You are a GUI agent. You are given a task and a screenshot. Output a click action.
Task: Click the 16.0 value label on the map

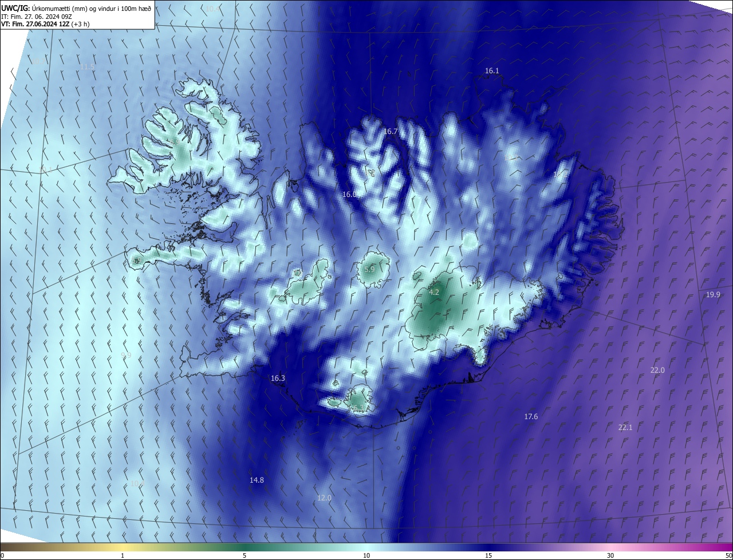coord(349,195)
